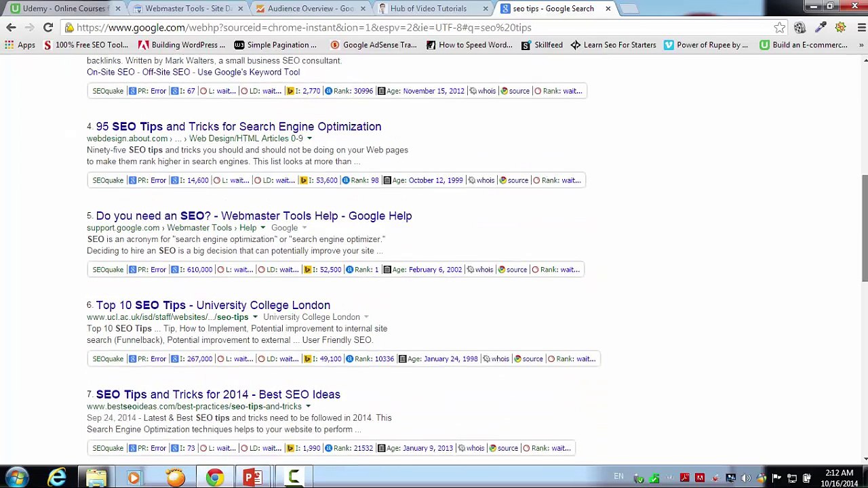Open PowerPoint from the taskbar

click(254, 478)
